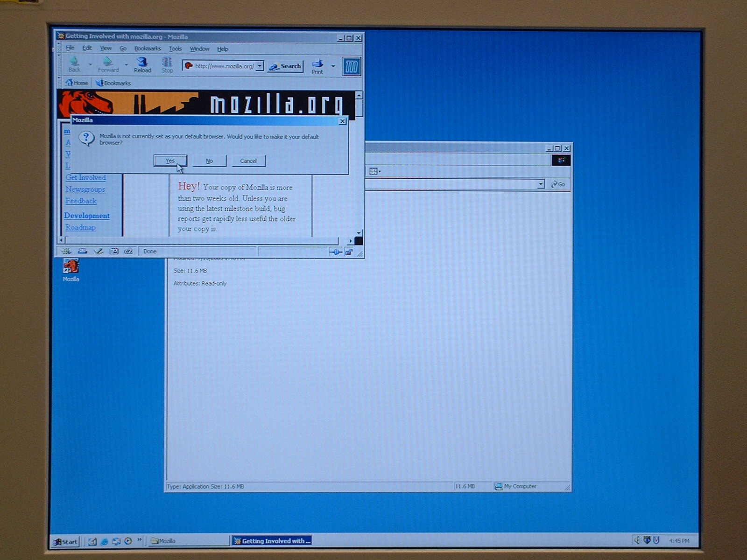The height and width of the screenshot is (560, 747).
Task: Click the Mozilla M throbber logo
Action: tap(351, 67)
